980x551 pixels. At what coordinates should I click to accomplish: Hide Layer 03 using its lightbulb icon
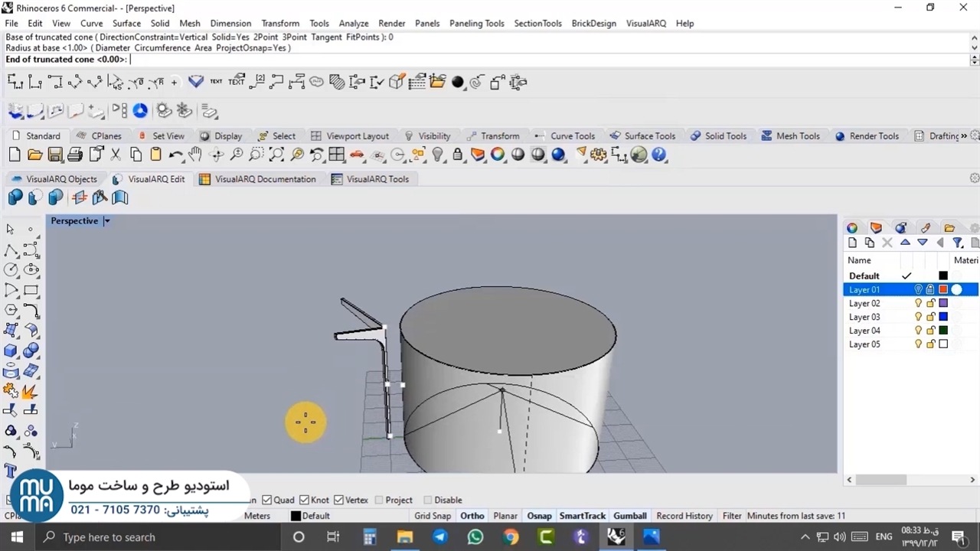click(x=918, y=317)
